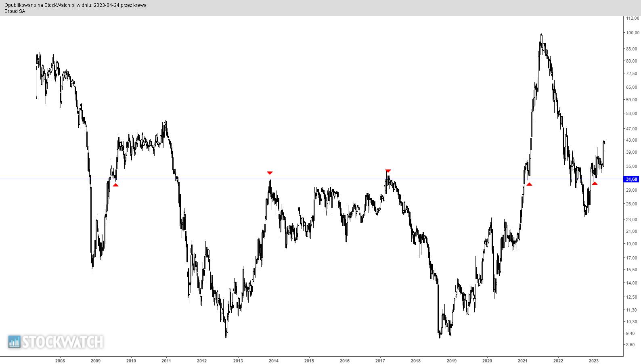
Task: Click the 53,00 price axis label
Action: tap(632, 113)
